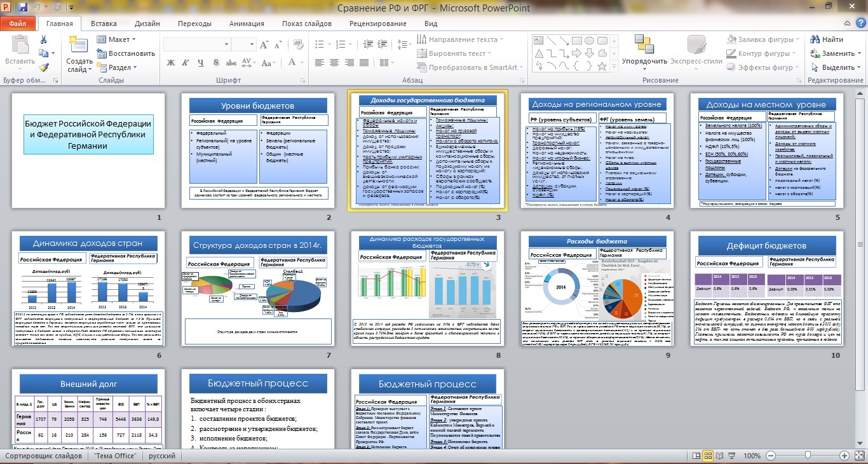
Task: Select the rectangle shape in the shapes gallery
Action: coord(577,41)
